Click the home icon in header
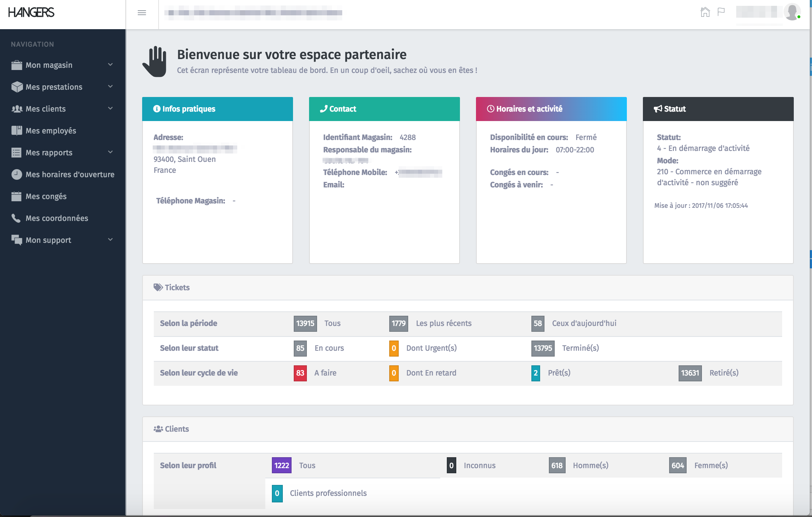This screenshot has width=812, height=517. [705, 12]
